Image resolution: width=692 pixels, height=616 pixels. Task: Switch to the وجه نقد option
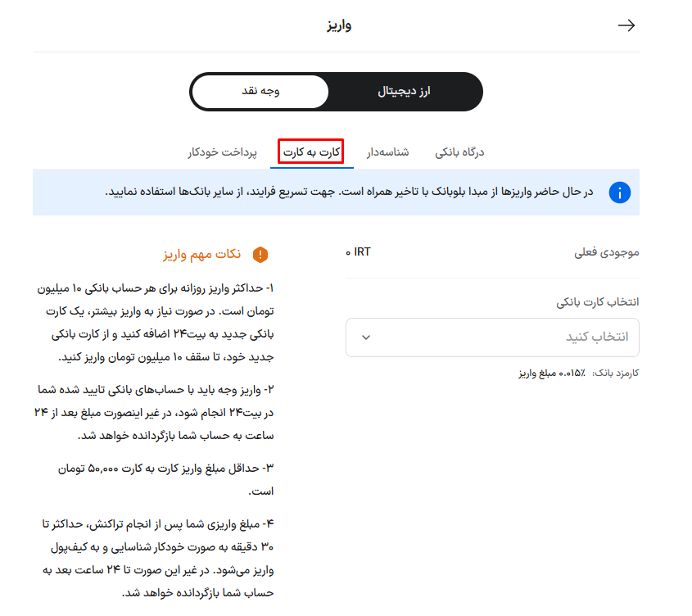pos(260,92)
